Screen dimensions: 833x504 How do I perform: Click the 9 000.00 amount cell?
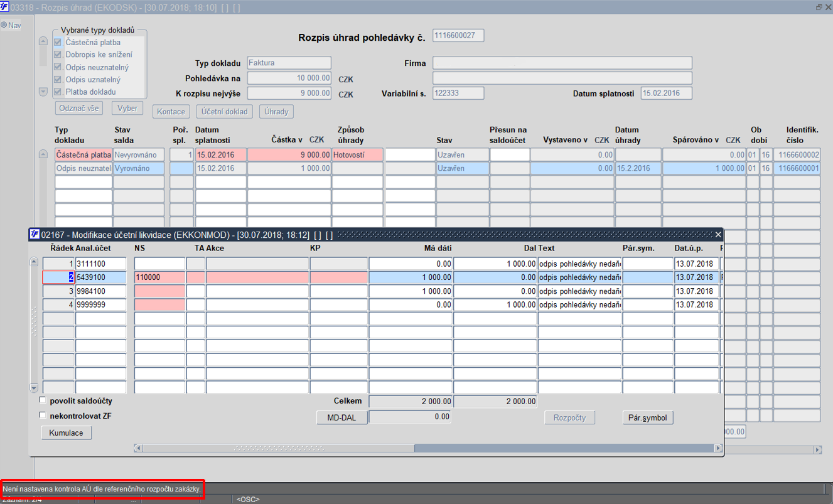[x=289, y=154]
